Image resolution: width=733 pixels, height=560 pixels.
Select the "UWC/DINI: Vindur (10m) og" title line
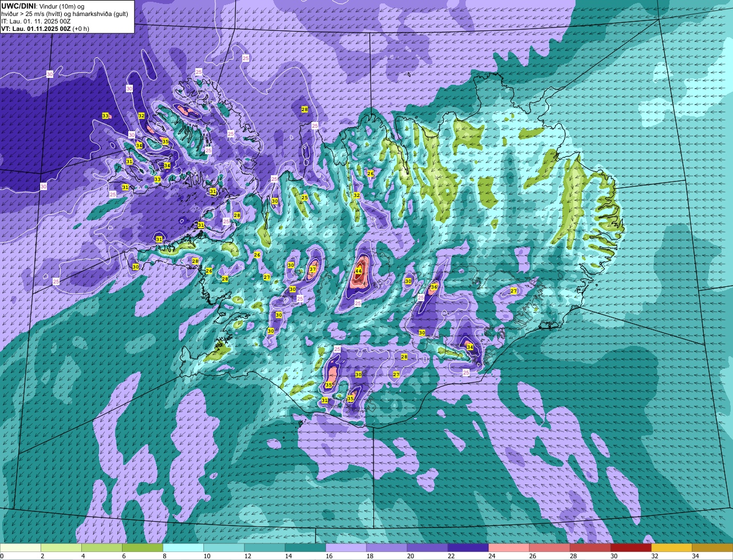click(43, 6)
